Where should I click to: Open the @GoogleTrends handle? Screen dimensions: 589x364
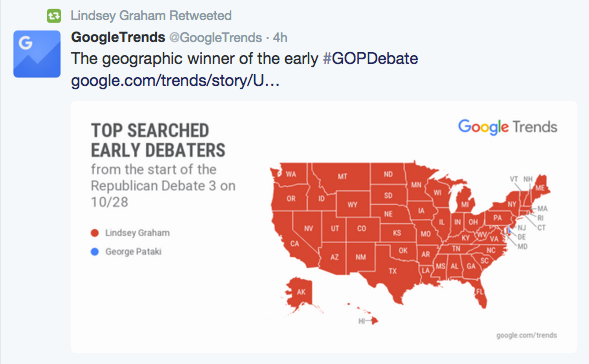215,38
